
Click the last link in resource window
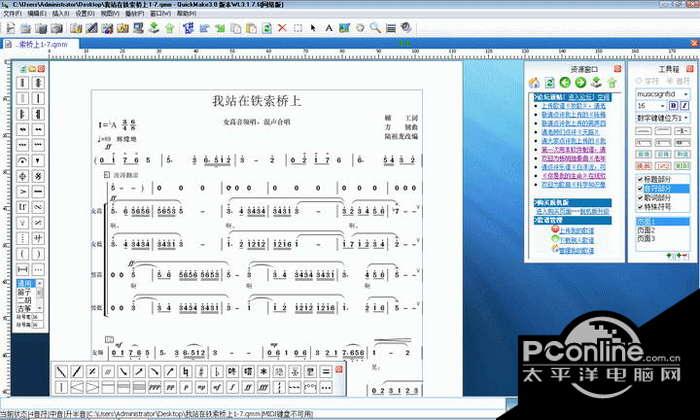point(577,250)
